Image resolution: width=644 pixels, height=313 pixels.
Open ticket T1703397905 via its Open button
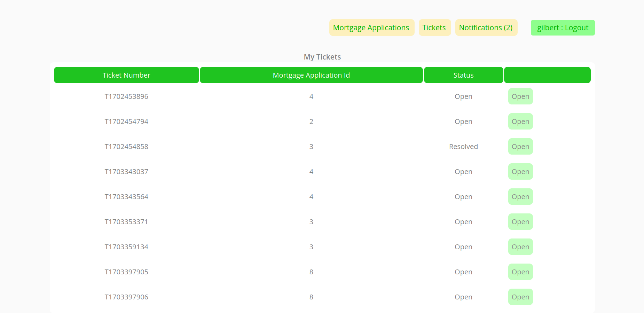click(520, 272)
